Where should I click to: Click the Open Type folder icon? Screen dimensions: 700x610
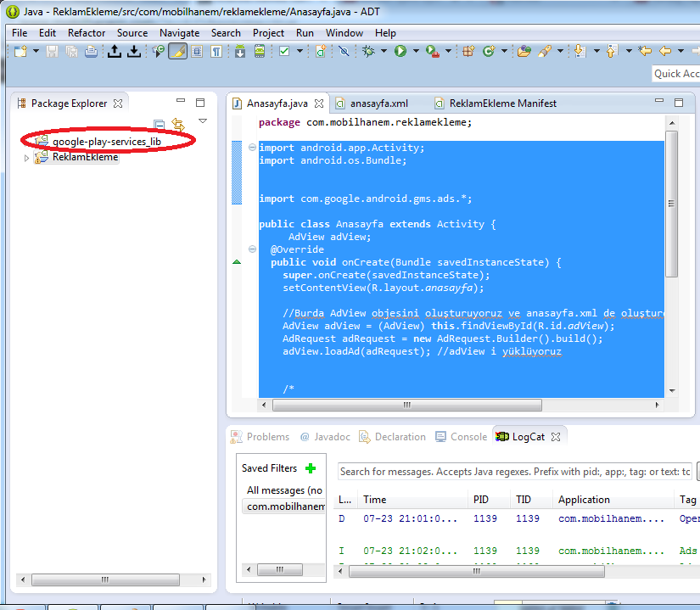[524, 51]
